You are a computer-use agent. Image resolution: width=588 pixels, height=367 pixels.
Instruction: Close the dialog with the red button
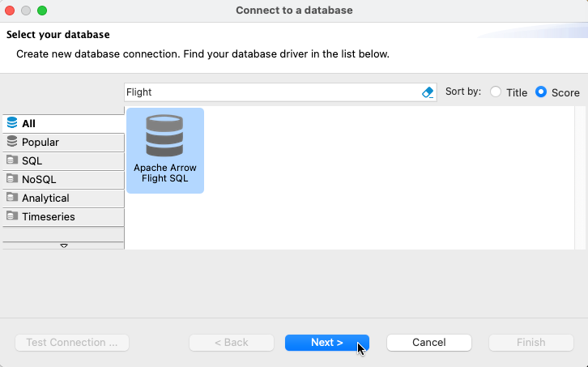pyautogui.click(x=10, y=11)
